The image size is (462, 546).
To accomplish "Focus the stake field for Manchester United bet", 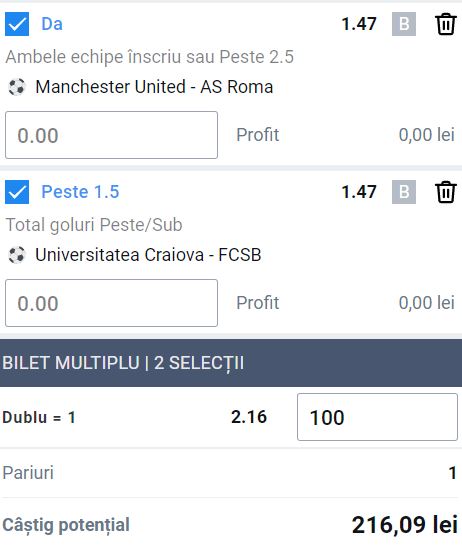I will pos(111,135).
